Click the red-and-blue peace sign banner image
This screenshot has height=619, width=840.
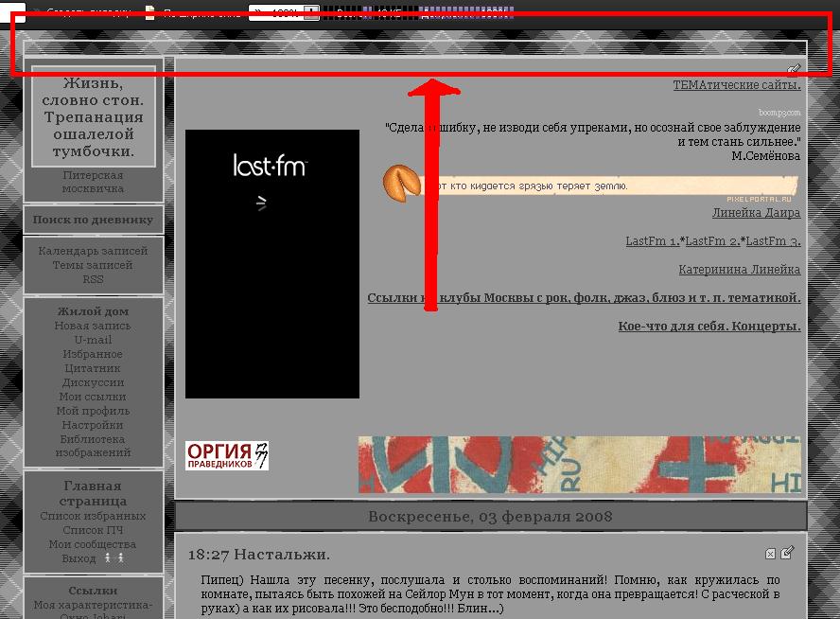coord(579,464)
